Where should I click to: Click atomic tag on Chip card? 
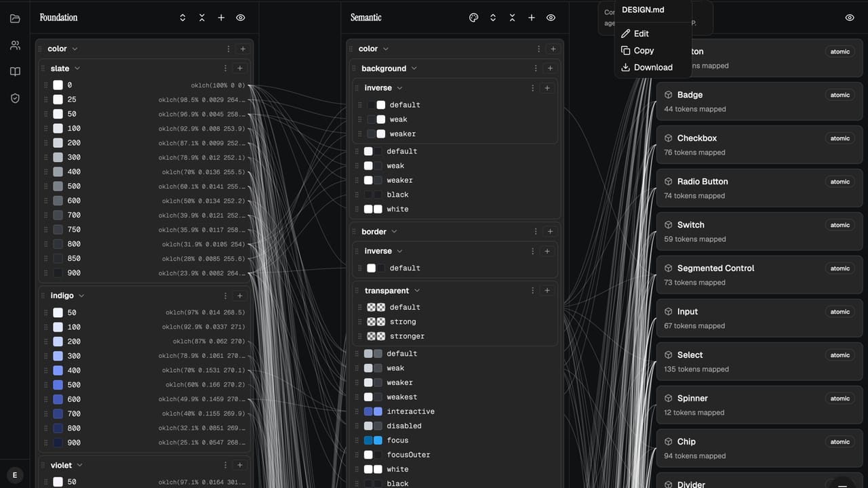coord(840,442)
